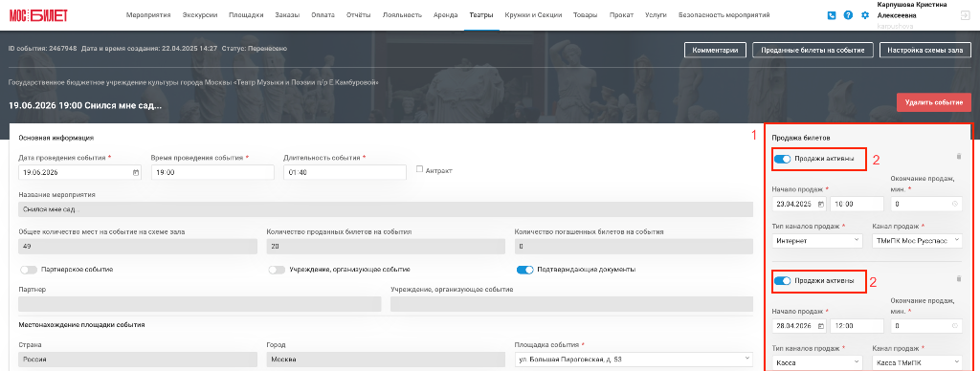Image resolution: width=980 pixels, height=371 pixels.
Task: Open the phone support icon
Action: 832,15
